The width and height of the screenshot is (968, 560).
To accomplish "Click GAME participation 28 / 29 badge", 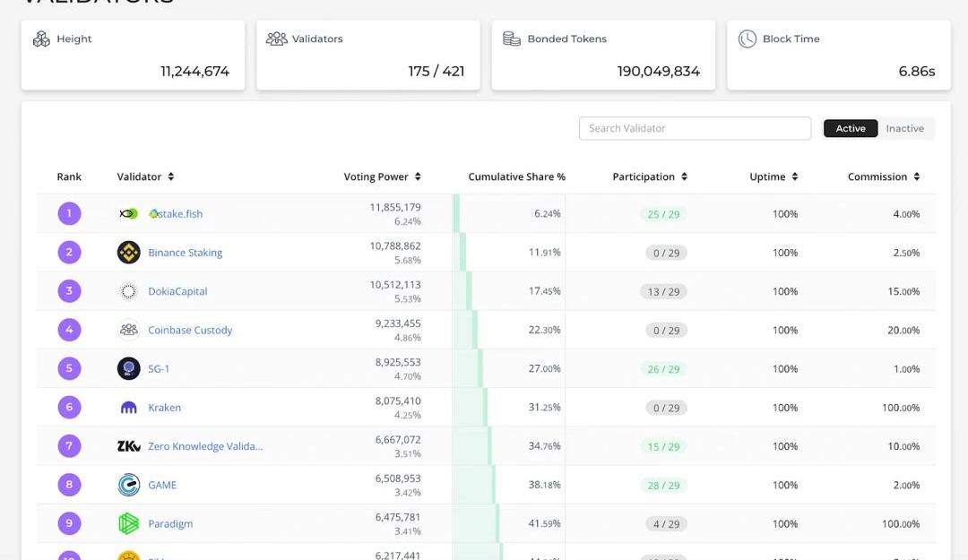I will pyautogui.click(x=663, y=486).
